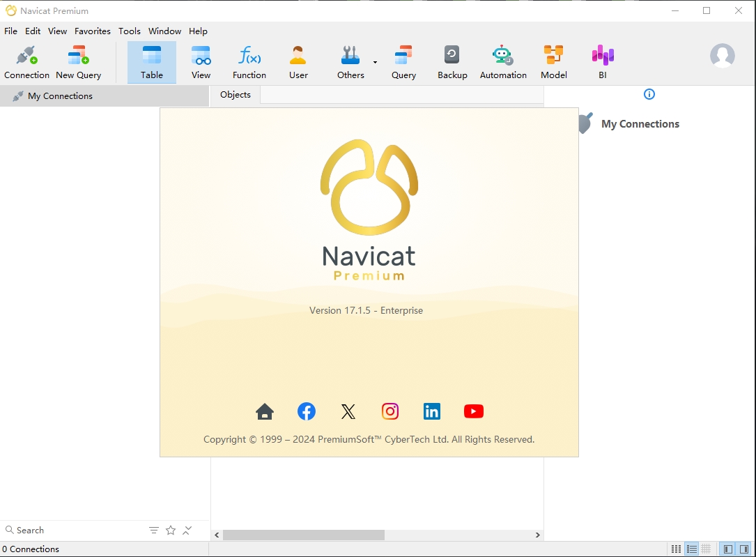Click the YouTube icon on splash
Screen dimensions: 756x557
pyautogui.click(x=473, y=411)
